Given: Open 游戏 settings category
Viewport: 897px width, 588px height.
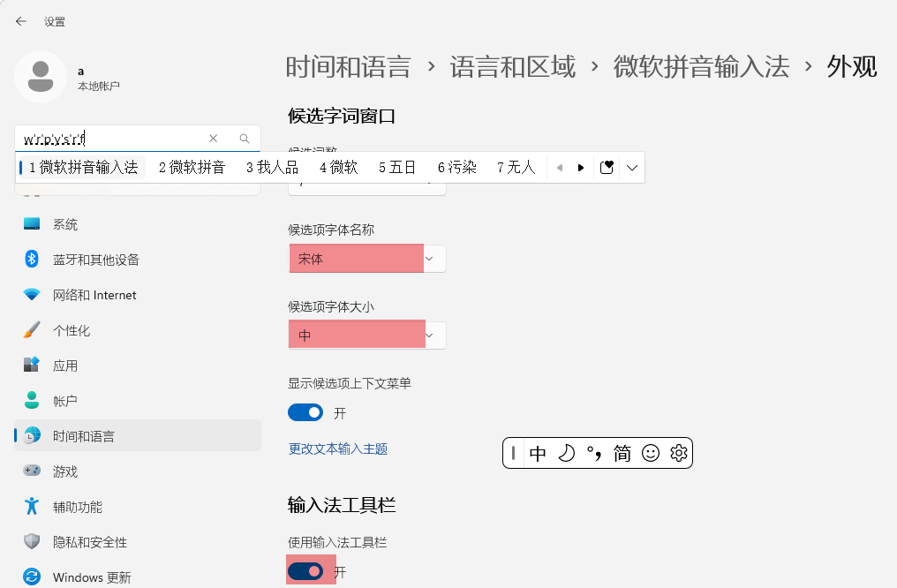Looking at the screenshot, I should coord(138,471).
